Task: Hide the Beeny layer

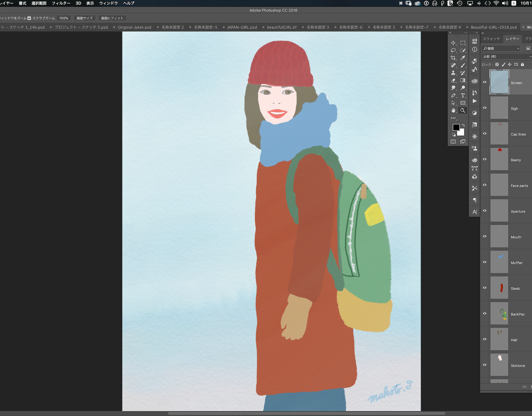Action: (485, 159)
